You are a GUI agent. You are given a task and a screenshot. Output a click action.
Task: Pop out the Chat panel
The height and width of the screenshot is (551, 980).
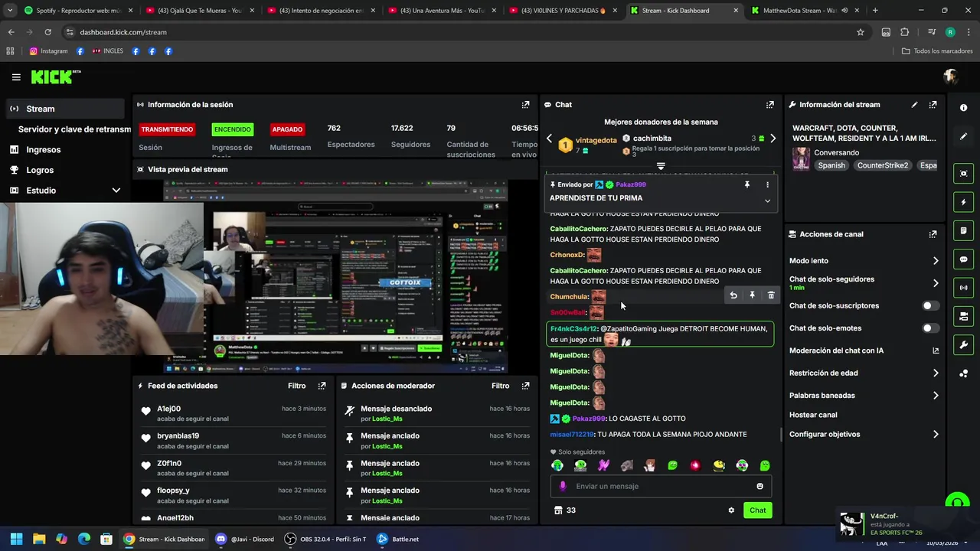click(x=769, y=105)
